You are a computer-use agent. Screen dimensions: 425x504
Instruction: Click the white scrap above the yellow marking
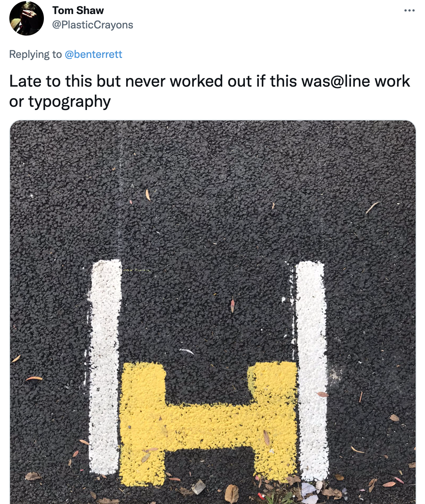tap(187, 351)
